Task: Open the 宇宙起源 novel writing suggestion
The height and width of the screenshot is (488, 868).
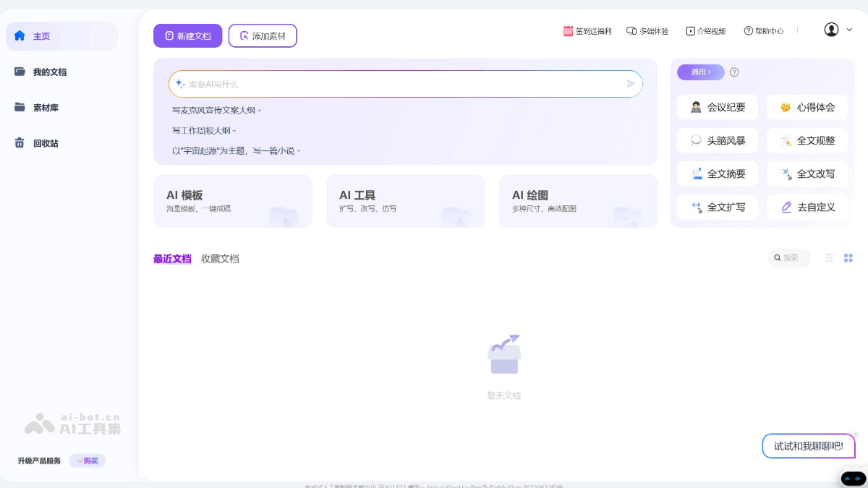Action: click(234, 150)
